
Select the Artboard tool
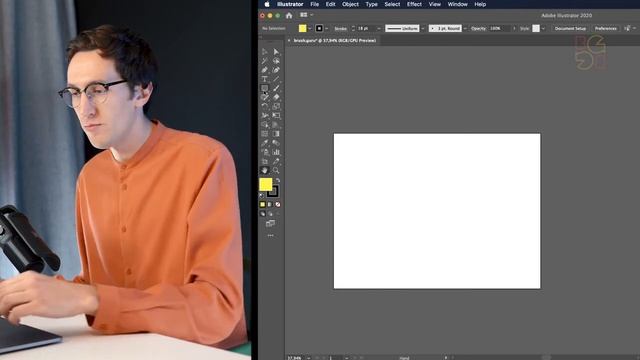[x=264, y=161]
